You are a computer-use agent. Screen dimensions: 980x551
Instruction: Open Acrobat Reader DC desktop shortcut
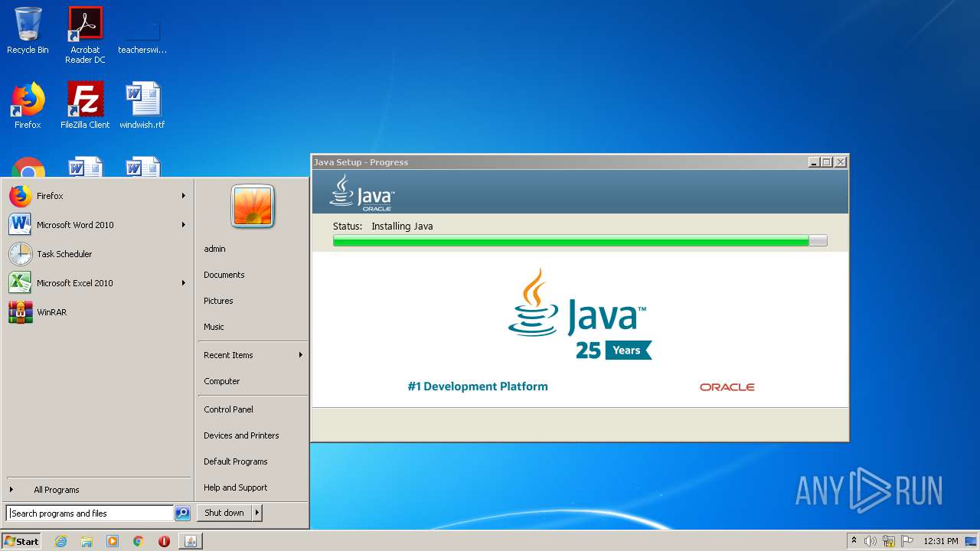click(x=85, y=35)
